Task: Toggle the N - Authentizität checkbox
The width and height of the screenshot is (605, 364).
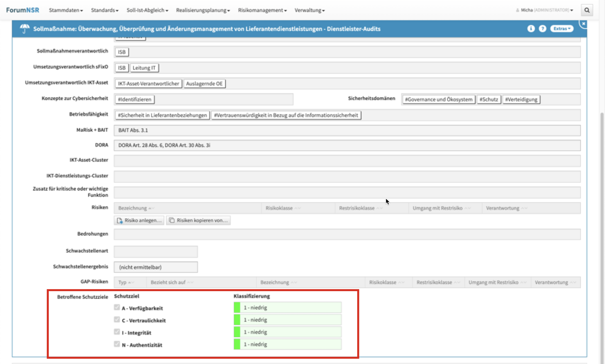Action: click(117, 344)
